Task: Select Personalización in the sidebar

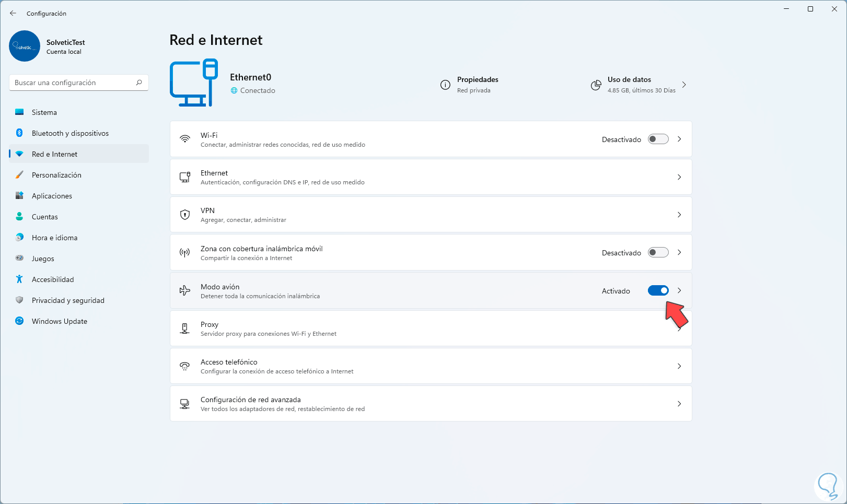Action: point(56,175)
